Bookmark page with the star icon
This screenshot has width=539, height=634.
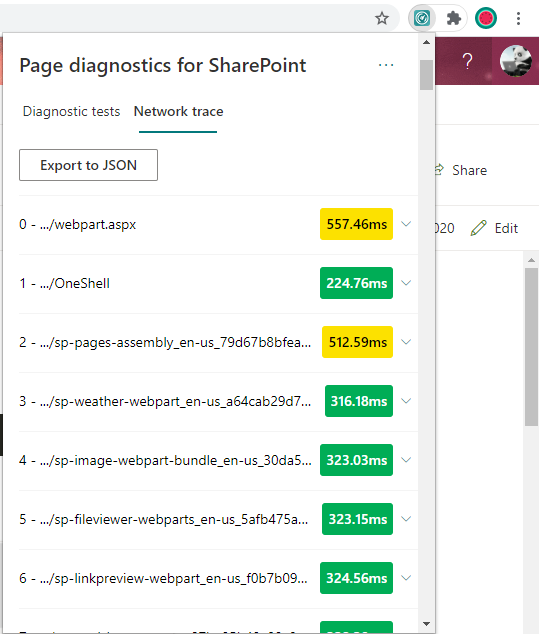pos(382,18)
